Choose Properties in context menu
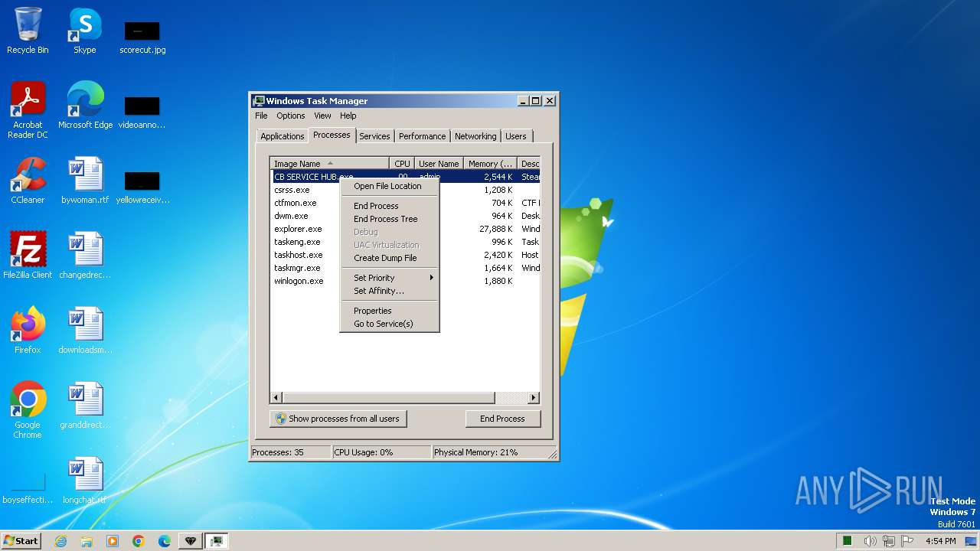 390,311
